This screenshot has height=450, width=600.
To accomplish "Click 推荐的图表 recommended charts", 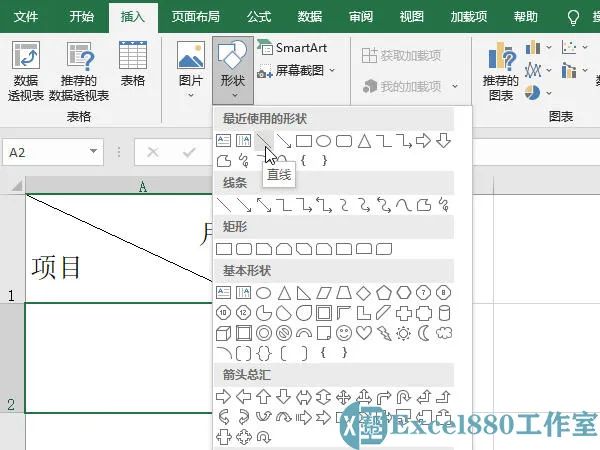I will (x=501, y=72).
